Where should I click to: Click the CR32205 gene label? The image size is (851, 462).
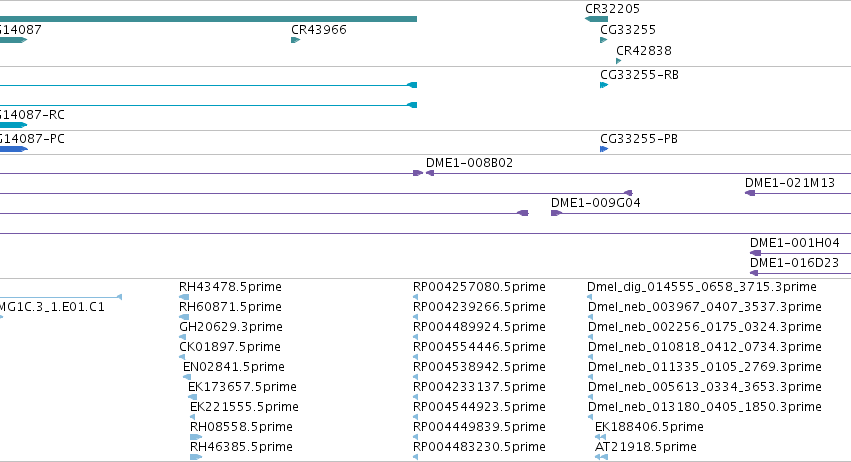point(612,9)
